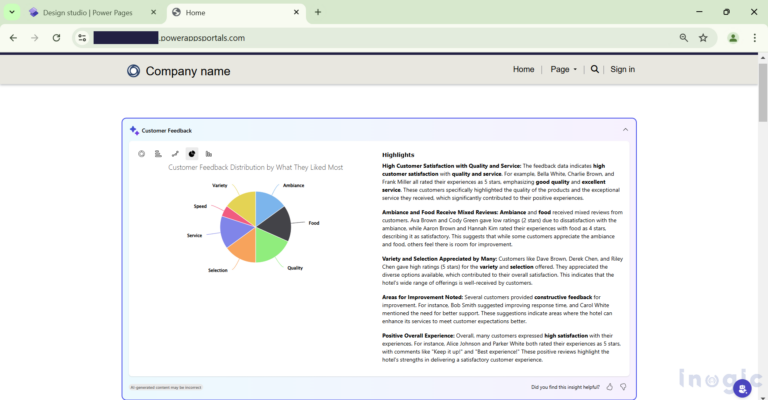
Task: Open the tab search dropdown arrow
Action: [x=12, y=12]
